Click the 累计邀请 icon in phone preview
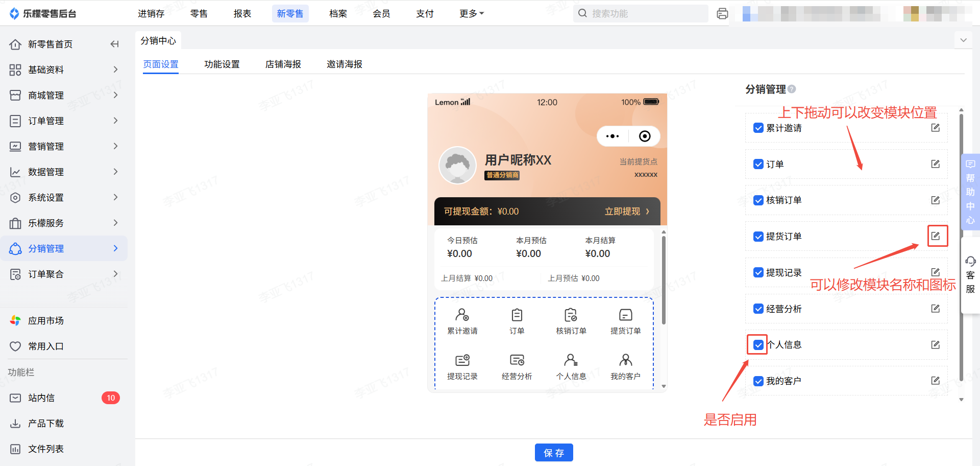This screenshot has height=466, width=980. pos(462,315)
